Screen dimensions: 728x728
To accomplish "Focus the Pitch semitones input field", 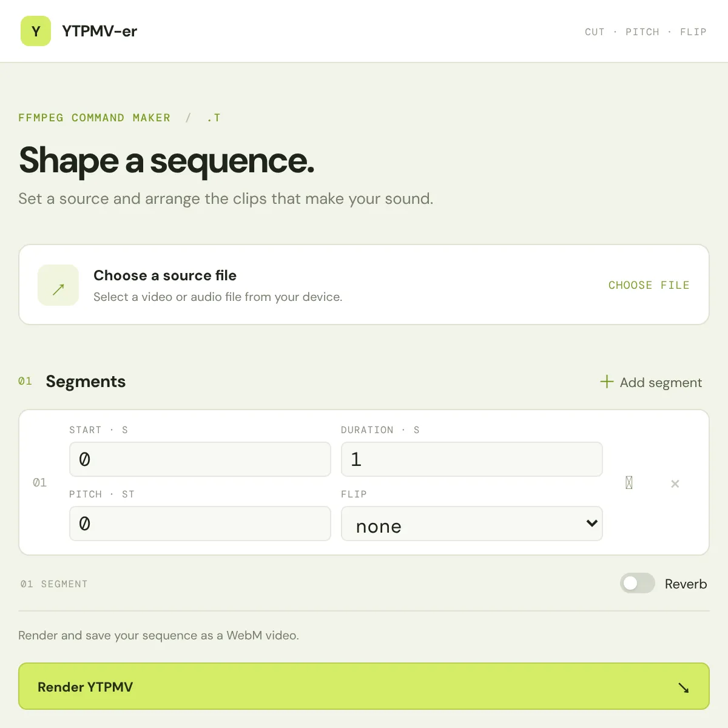I will [x=200, y=524].
